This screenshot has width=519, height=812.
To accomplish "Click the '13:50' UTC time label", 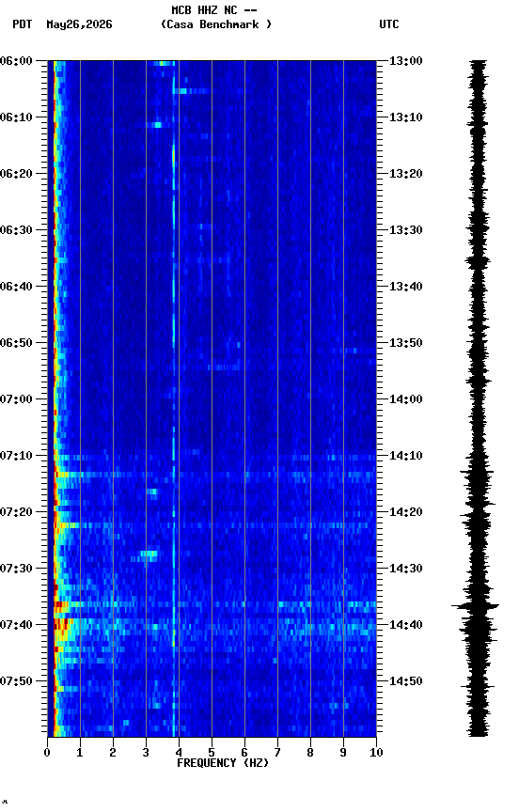I will click(406, 343).
